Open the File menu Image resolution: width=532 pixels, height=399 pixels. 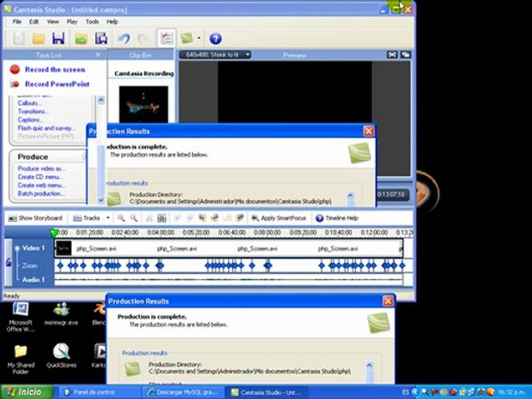point(17,22)
